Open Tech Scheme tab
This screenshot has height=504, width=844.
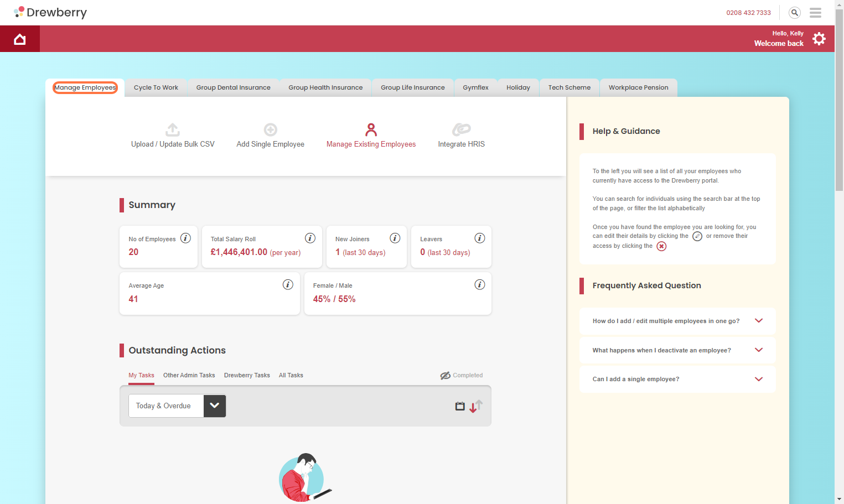569,87
